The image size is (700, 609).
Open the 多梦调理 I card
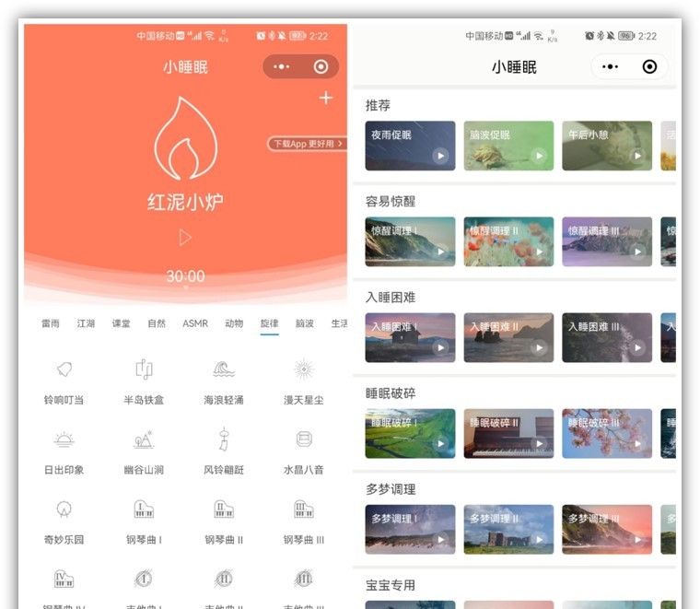(x=410, y=530)
